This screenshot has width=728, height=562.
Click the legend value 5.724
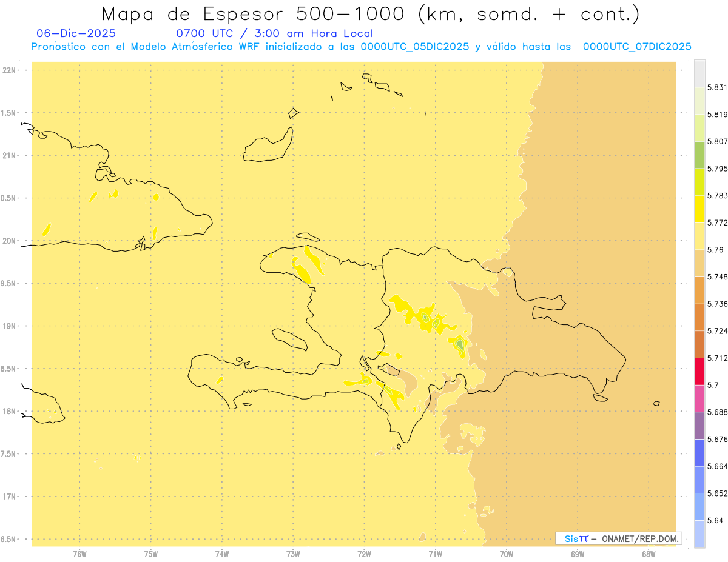718,331
